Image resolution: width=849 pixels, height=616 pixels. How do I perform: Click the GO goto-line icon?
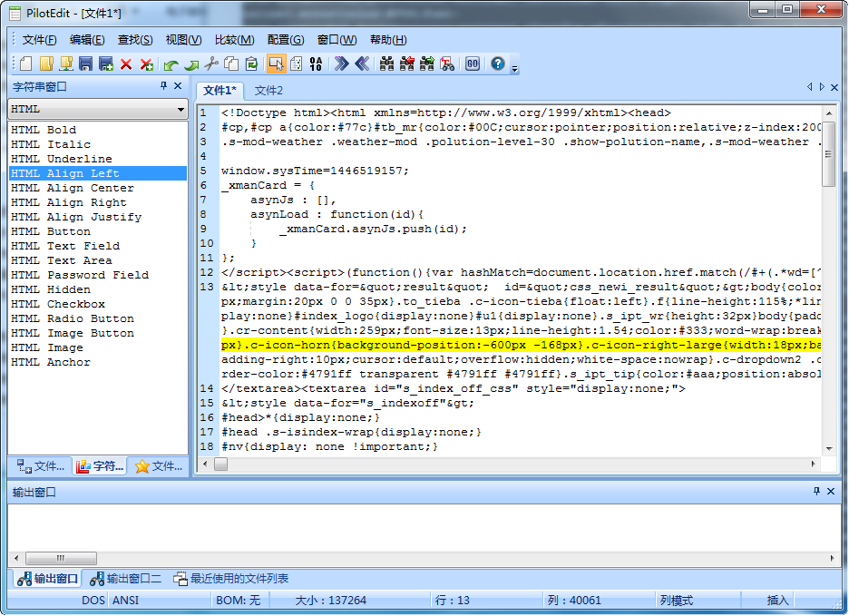[473, 64]
